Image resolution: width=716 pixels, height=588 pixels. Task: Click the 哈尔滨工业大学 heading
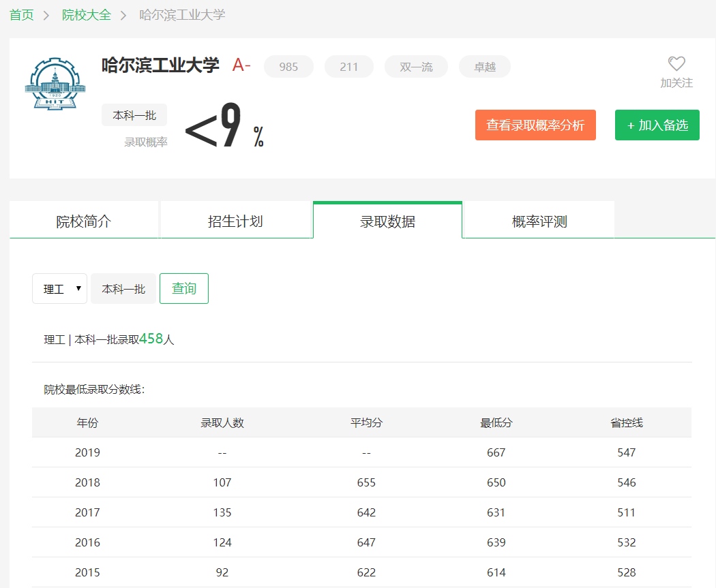pyautogui.click(x=160, y=65)
